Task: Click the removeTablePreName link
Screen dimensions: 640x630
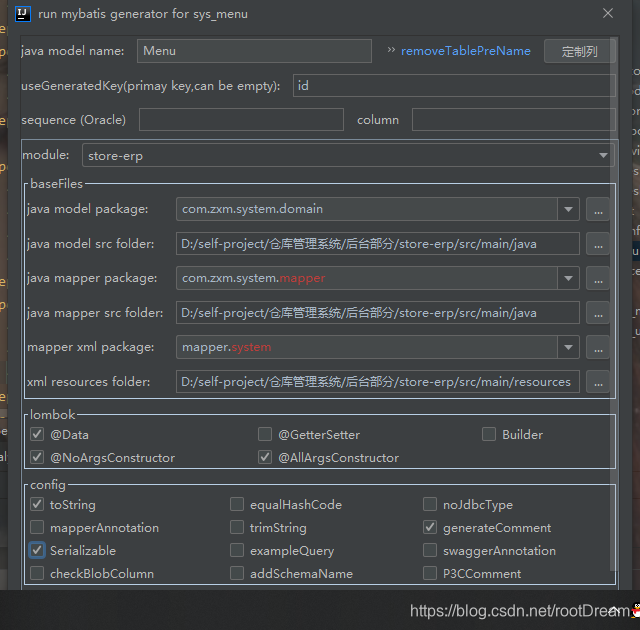Action: click(x=465, y=51)
